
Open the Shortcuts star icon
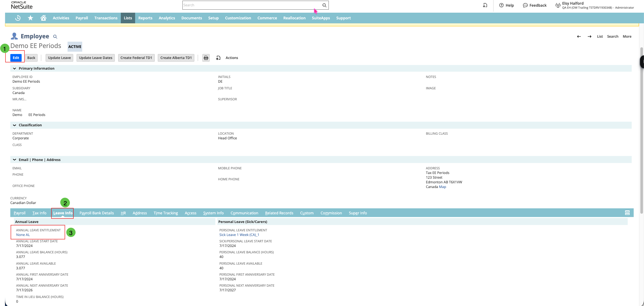click(x=31, y=18)
